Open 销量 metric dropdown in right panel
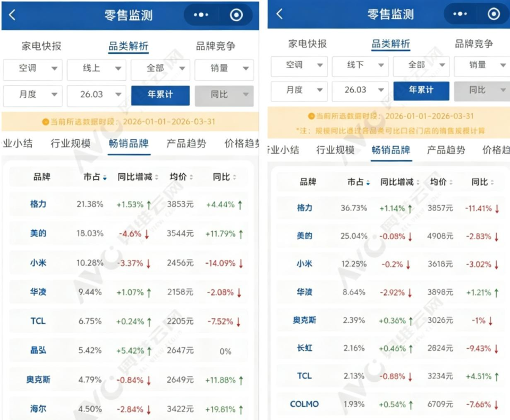This screenshot has width=510, height=420. click(x=482, y=66)
